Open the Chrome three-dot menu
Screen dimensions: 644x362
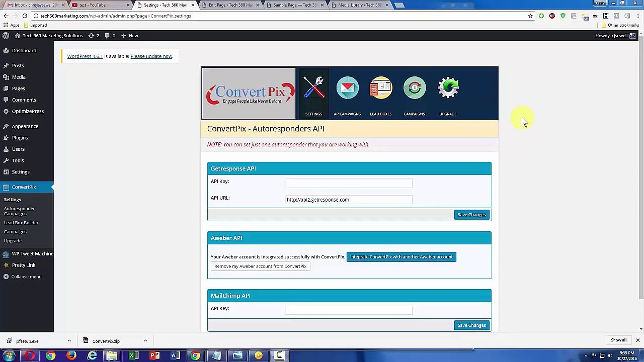click(637, 16)
